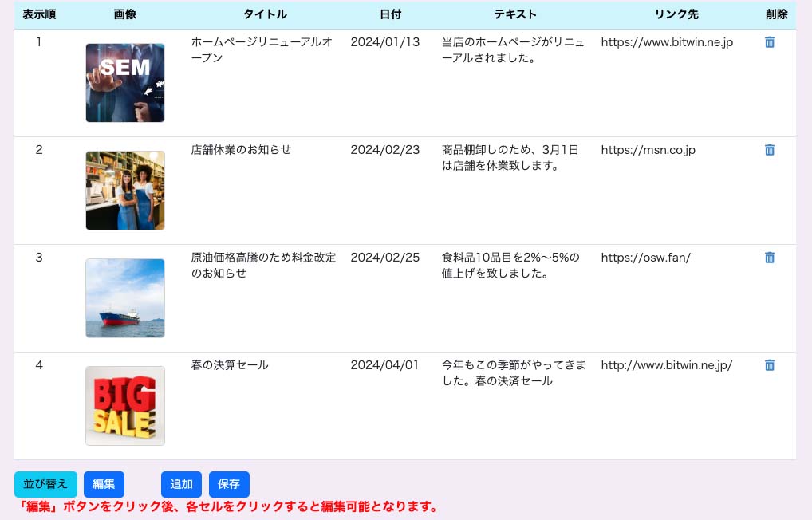The width and height of the screenshot is (812, 520).
Task: Click the 表示順 column header
Action: [39, 14]
